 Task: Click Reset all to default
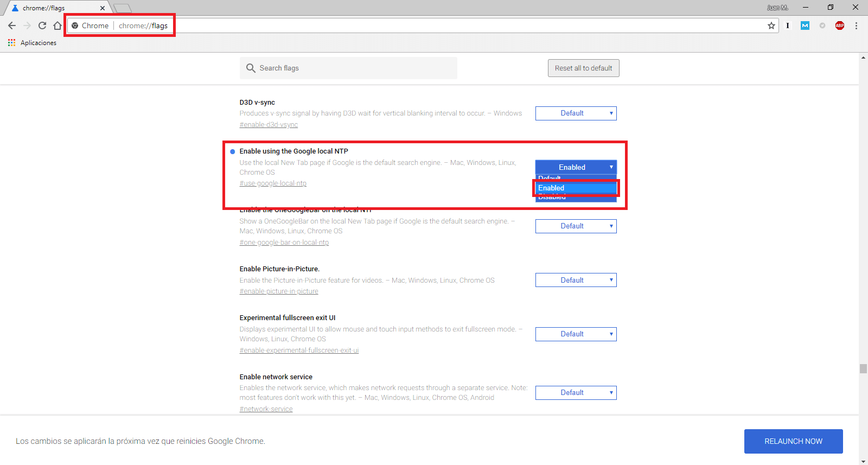(584, 68)
